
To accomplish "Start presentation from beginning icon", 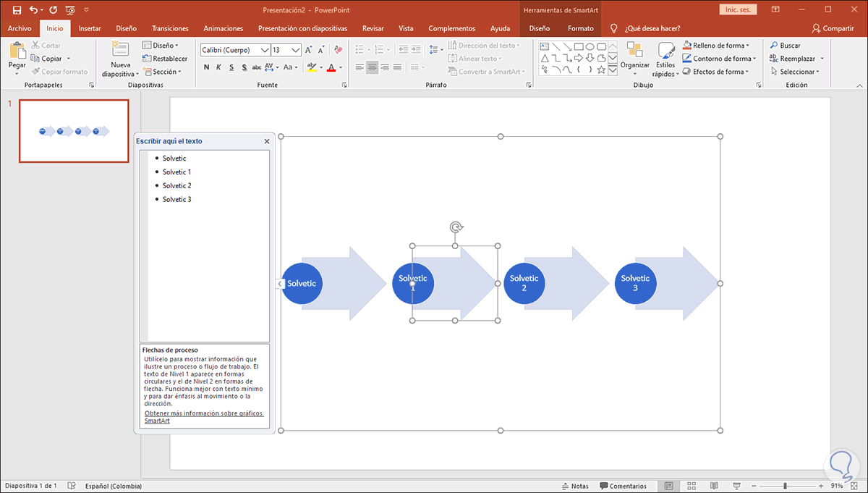I will [69, 10].
